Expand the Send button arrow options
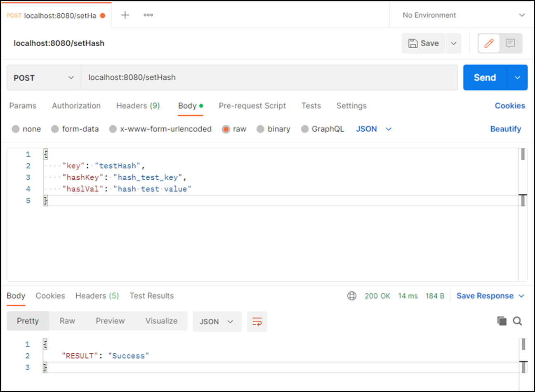535x392 pixels. [517, 77]
